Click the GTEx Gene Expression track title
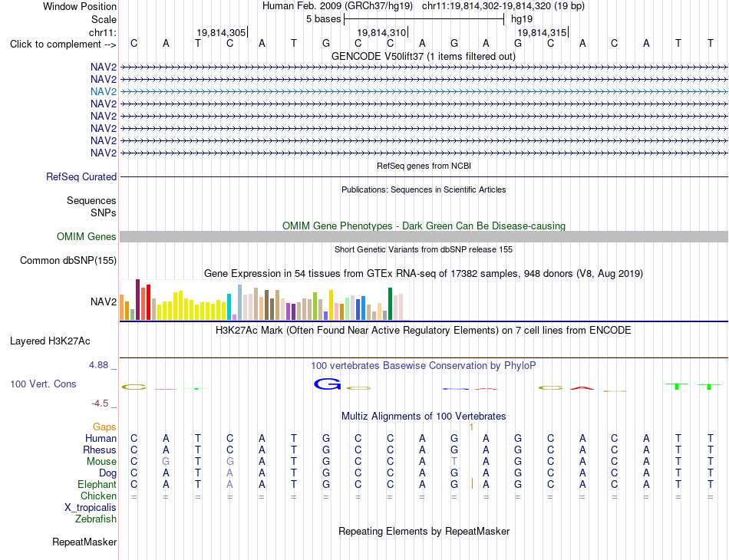This screenshot has height=560, width=729. point(424,273)
